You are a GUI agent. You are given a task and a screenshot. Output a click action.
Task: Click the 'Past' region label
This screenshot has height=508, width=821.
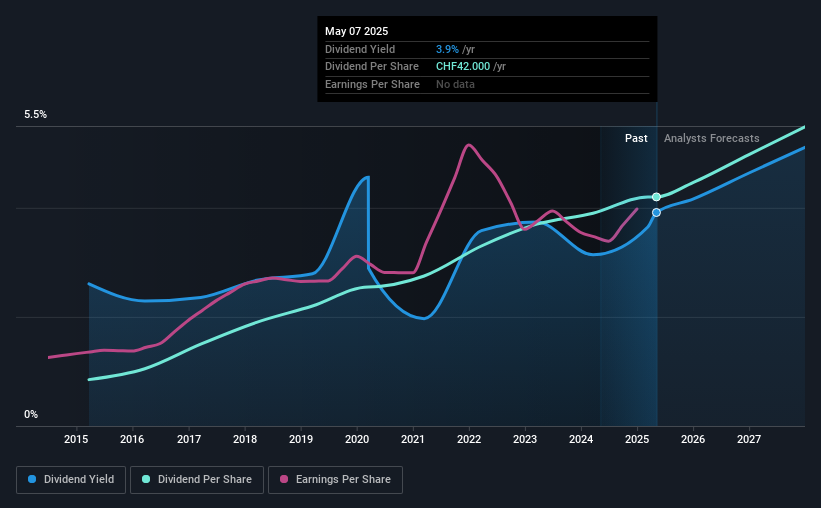coord(636,138)
